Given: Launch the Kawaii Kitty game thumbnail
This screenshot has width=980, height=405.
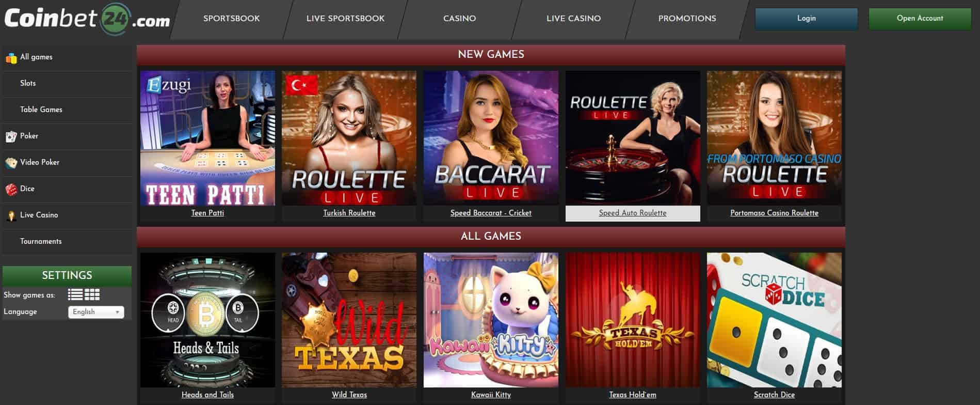Looking at the screenshot, I should coord(491,320).
